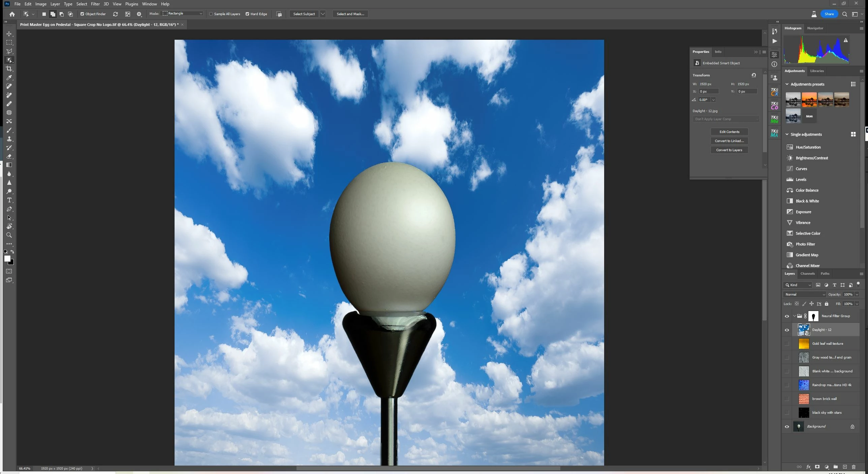Collapse the Adjustments presets section
This screenshot has height=474, width=868.
(x=787, y=84)
